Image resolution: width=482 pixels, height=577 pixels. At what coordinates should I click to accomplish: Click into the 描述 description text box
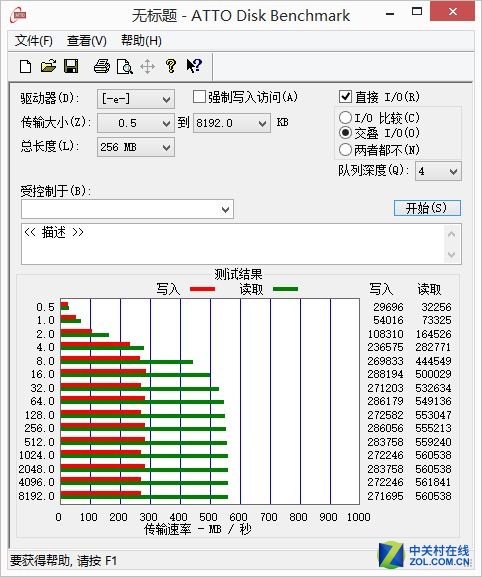[x=234, y=244]
